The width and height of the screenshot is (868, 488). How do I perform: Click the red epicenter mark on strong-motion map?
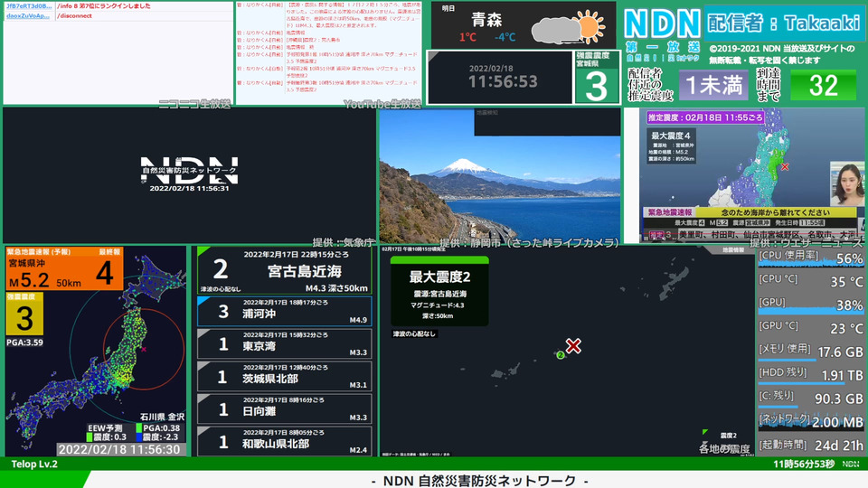pos(144,349)
